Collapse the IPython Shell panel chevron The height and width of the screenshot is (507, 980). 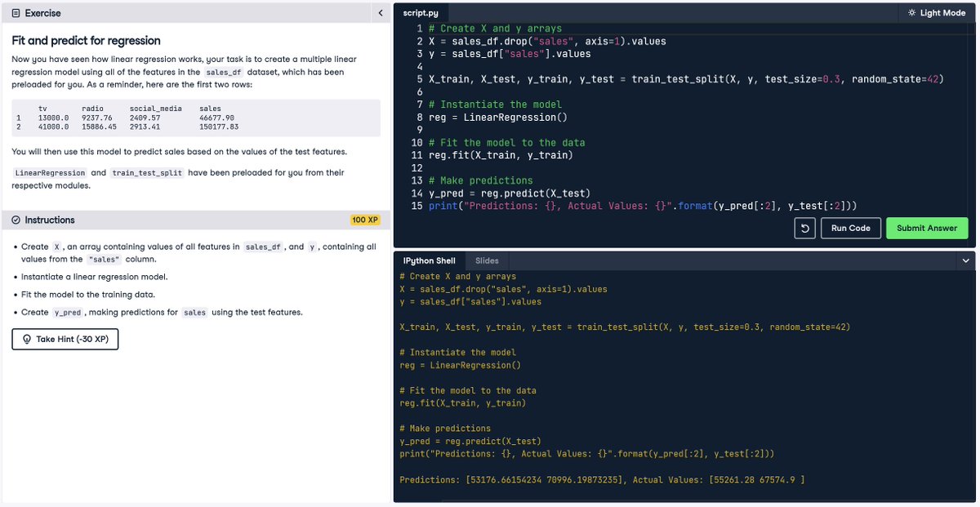(x=966, y=260)
